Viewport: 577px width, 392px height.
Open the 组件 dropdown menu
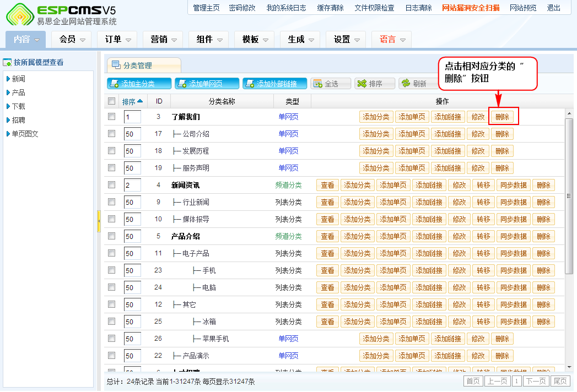click(209, 39)
